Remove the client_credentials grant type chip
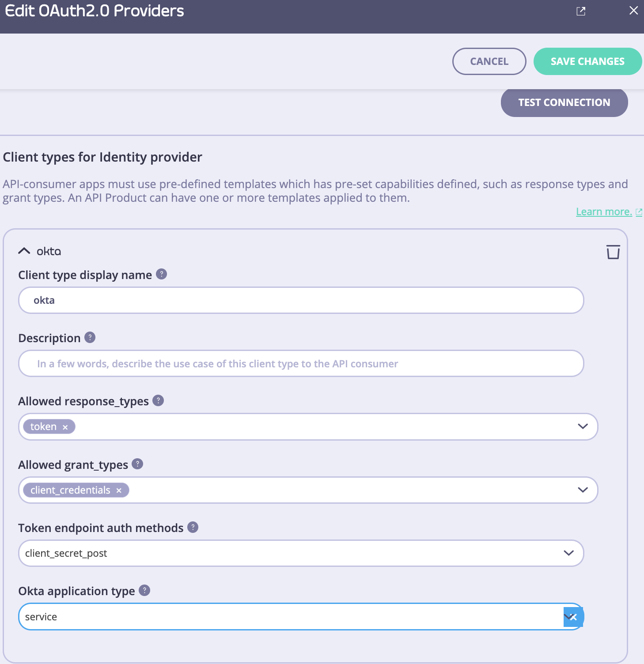The width and height of the screenshot is (644, 664). pyautogui.click(x=119, y=490)
